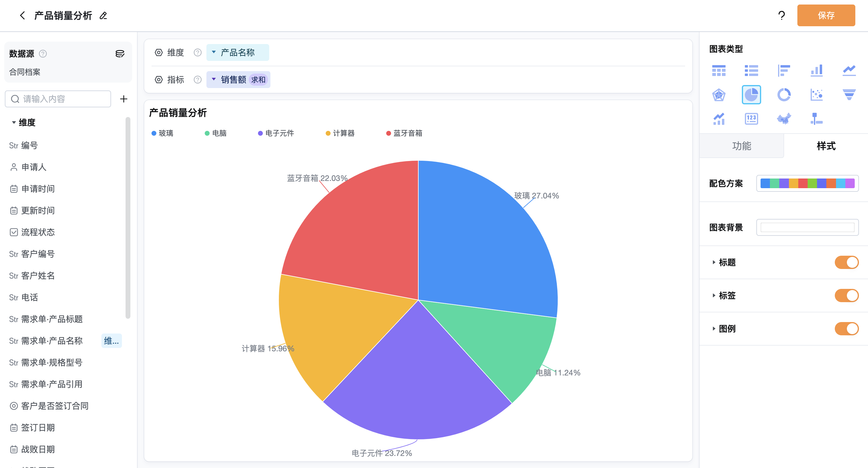Switch to the line chart type
The height and width of the screenshot is (468, 868).
point(849,71)
